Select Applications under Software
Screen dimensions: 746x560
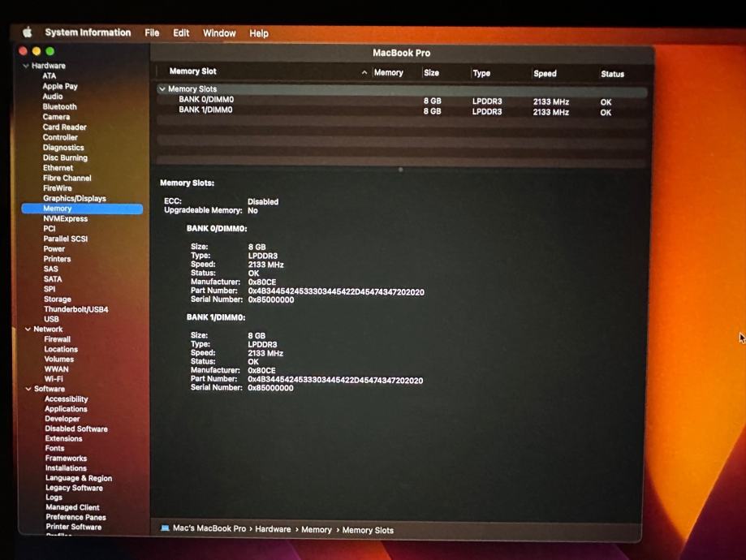(x=66, y=409)
